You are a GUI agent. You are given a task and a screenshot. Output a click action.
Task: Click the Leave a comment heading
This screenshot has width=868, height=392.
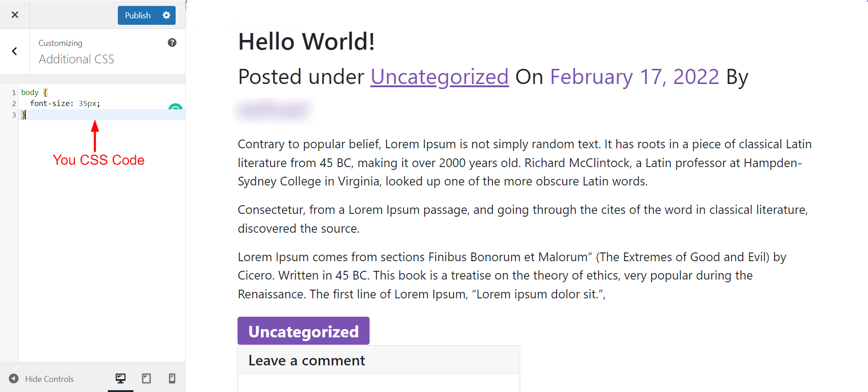point(306,360)
